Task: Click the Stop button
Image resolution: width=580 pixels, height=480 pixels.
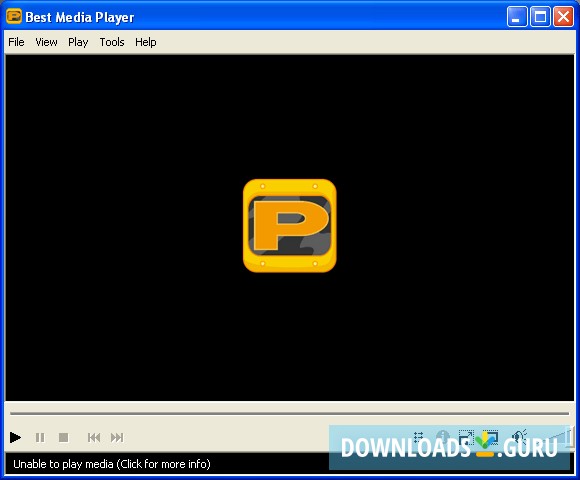Action: (64, 437)
